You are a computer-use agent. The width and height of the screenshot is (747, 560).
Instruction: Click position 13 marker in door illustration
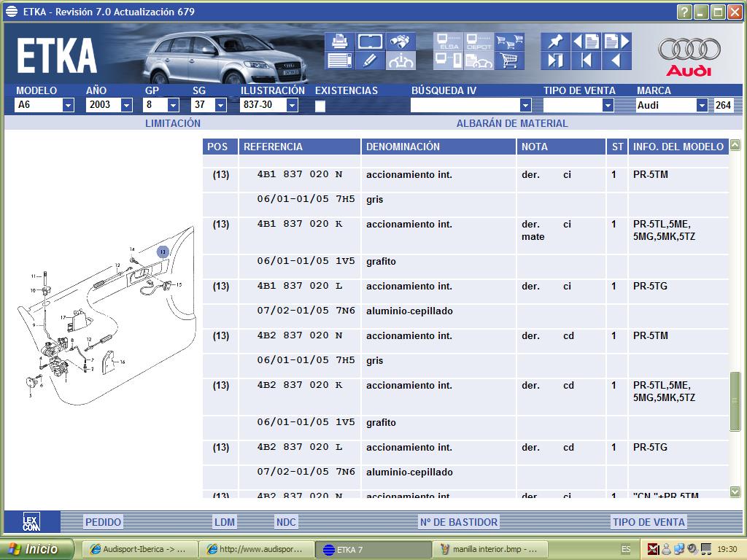pos(163,252)
